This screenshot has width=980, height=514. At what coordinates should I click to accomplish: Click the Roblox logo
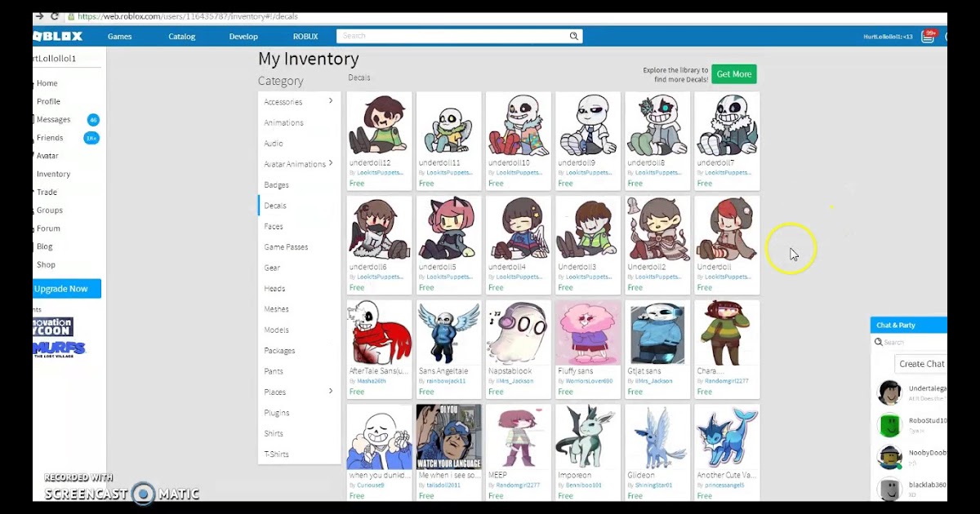[x=58, y=36]
